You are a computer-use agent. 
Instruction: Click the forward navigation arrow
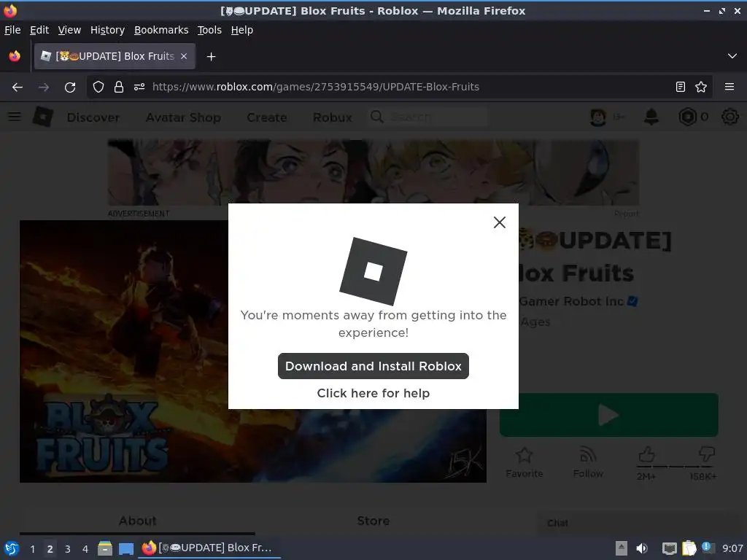tap(43, 87)
